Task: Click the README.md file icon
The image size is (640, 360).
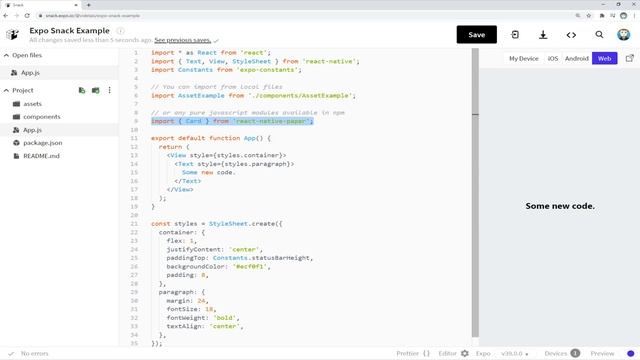Action: click(16, 156)
